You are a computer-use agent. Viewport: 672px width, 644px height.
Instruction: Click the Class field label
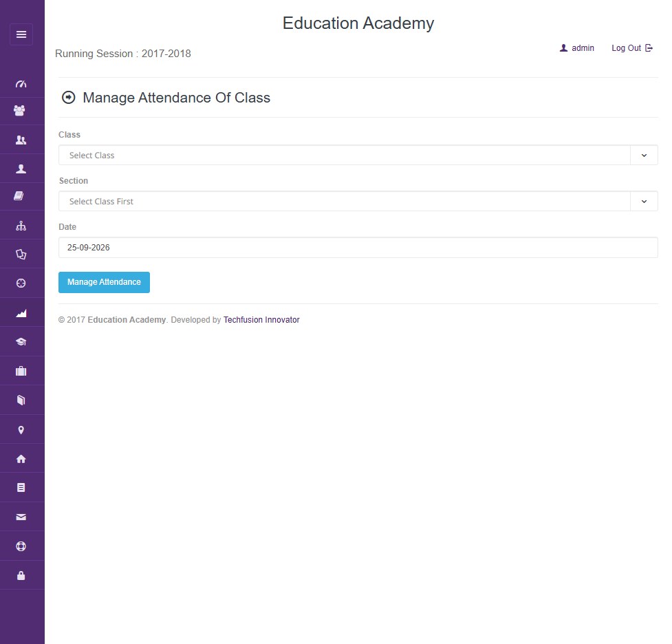69,135
